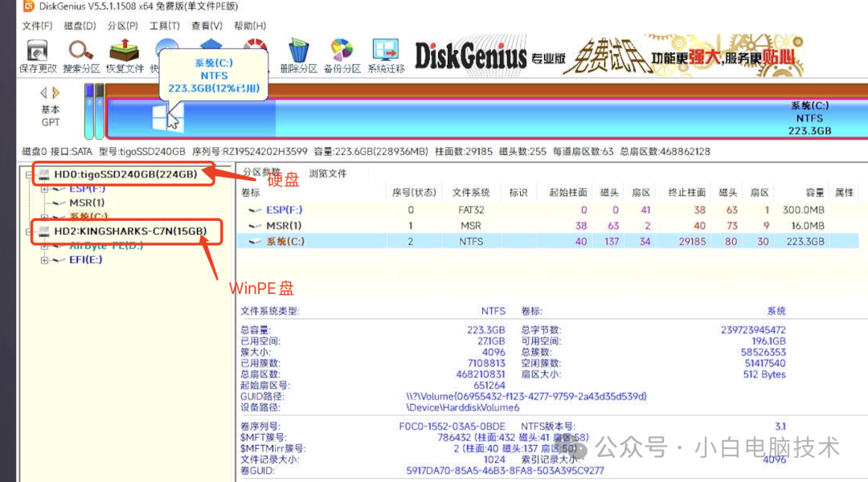Click the 属性 column header
Image resolution: width=868 pixels, height=482 pixels.
[x=844, y=192]
